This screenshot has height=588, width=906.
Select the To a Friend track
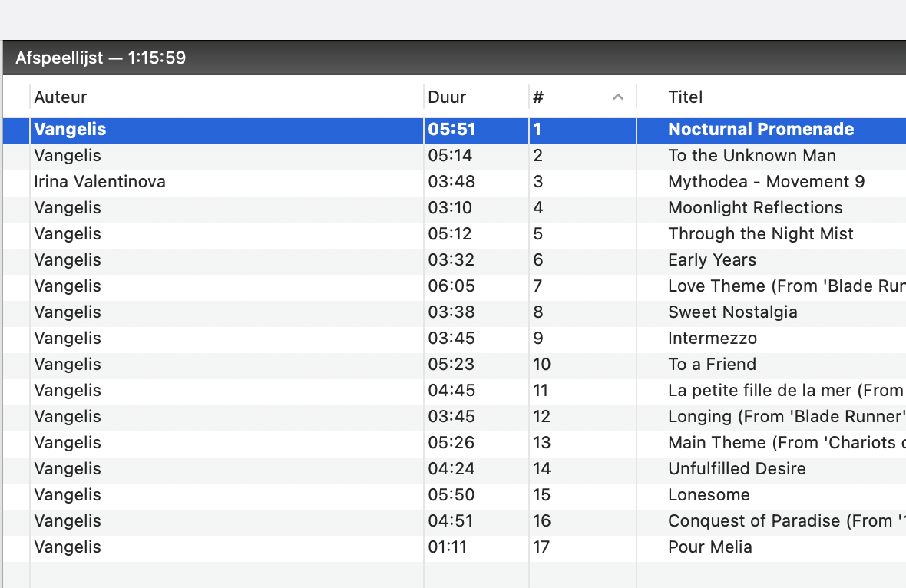click(712, 364)
